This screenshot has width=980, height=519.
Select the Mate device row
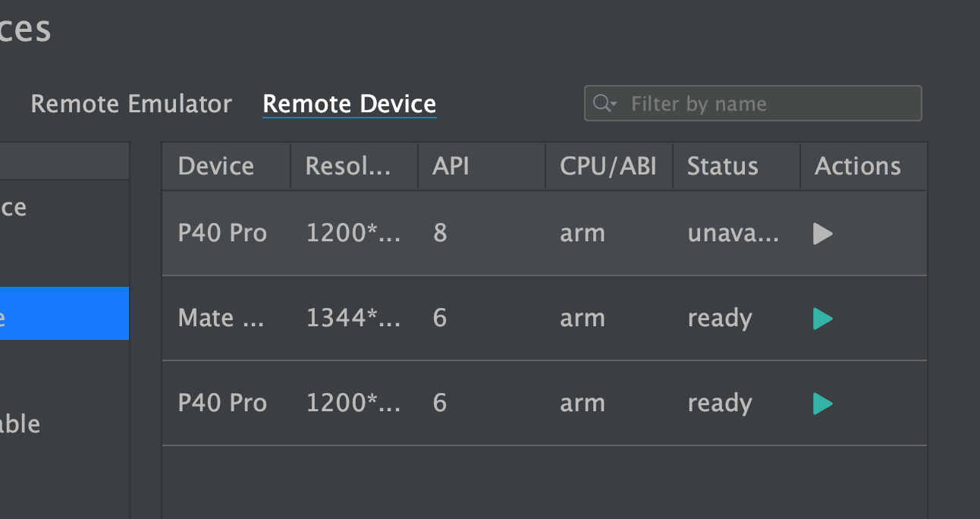(544, 318)
